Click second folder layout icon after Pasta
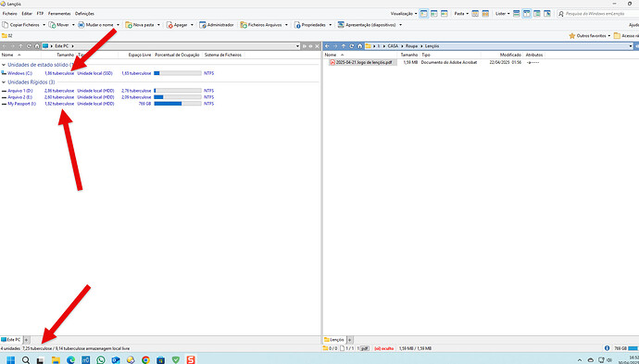This screenshot has height=364, width=639. click(x=485, y=14)
